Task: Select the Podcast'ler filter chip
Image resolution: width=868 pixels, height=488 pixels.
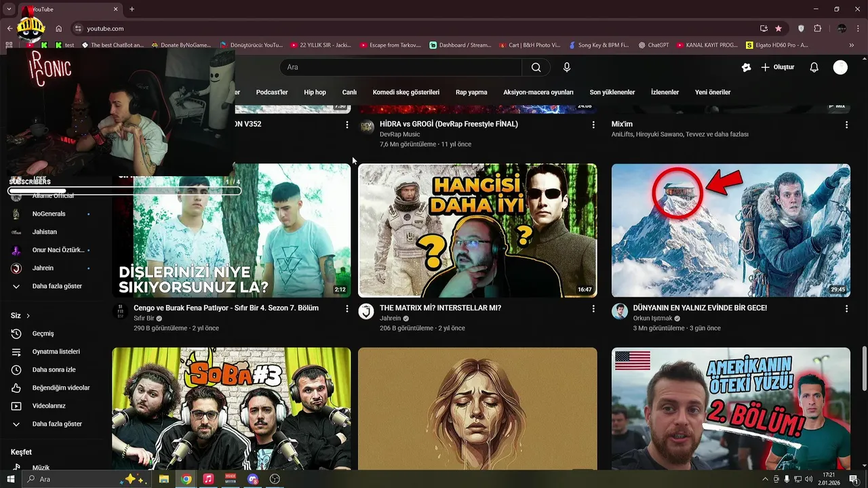Action: [272, 92]
